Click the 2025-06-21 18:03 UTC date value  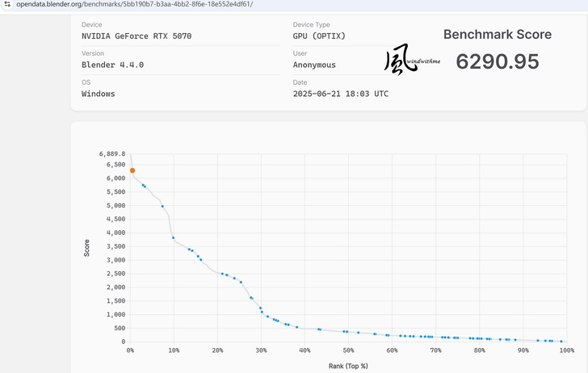point(340,94)
